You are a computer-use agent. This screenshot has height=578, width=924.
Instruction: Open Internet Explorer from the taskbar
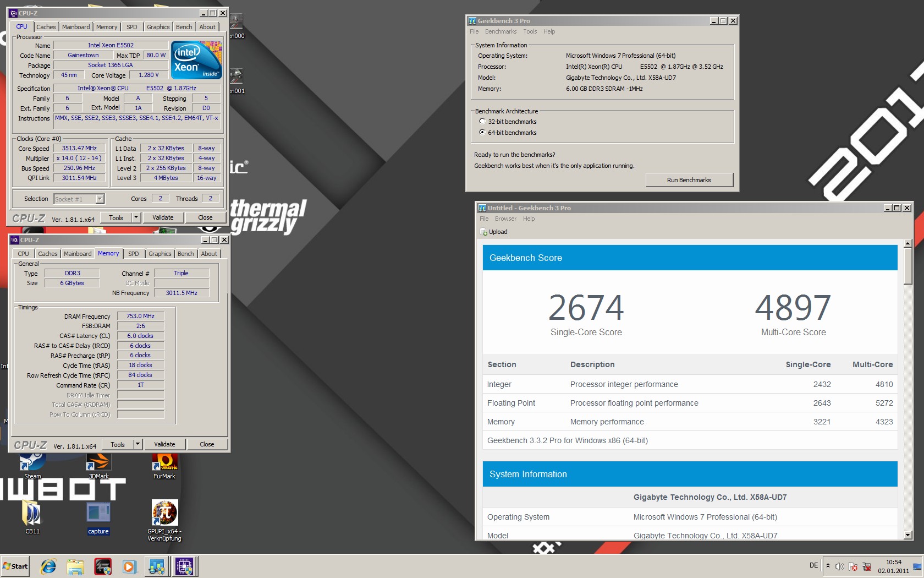48,566
